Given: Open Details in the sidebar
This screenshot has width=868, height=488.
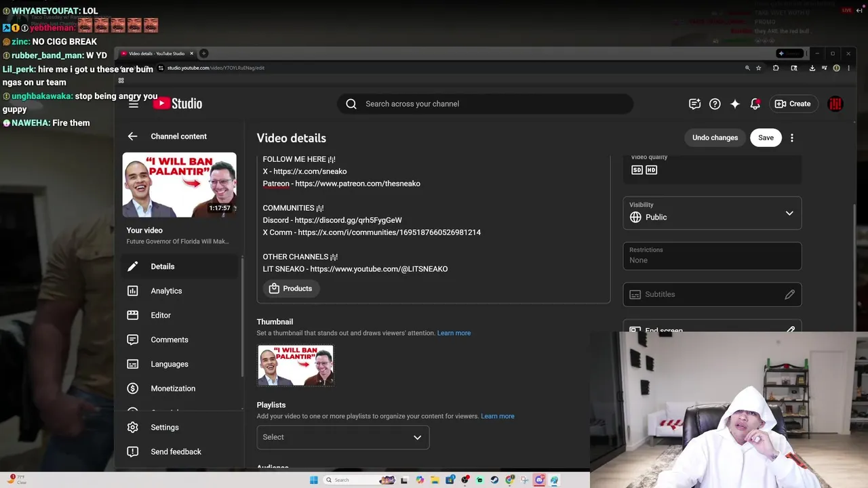Looking at the screenshot, I should [181, 266].
